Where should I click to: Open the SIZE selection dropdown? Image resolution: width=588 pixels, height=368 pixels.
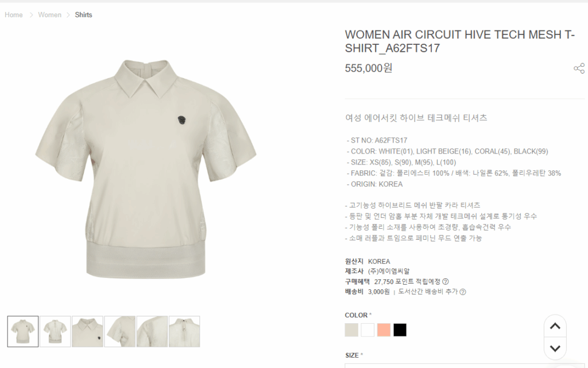[x=465, y=365]
